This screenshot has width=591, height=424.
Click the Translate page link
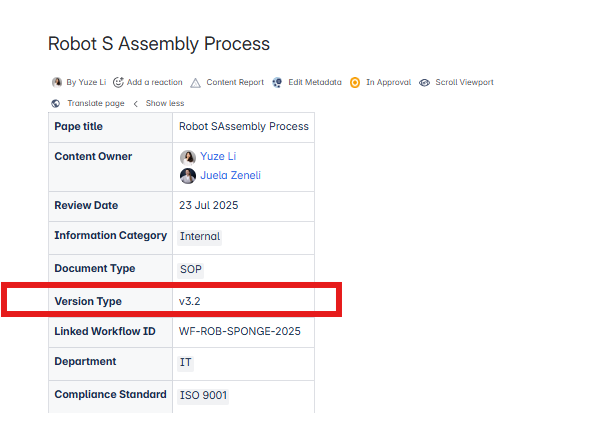click(96, 103)
